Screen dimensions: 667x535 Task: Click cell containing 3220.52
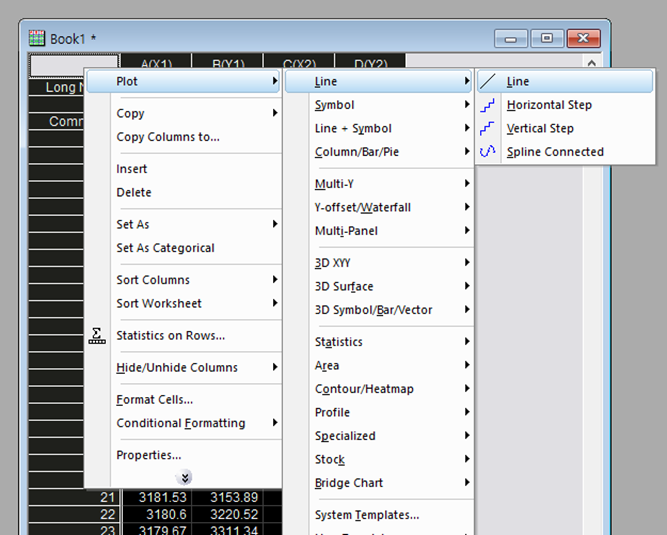coord(228,515)
